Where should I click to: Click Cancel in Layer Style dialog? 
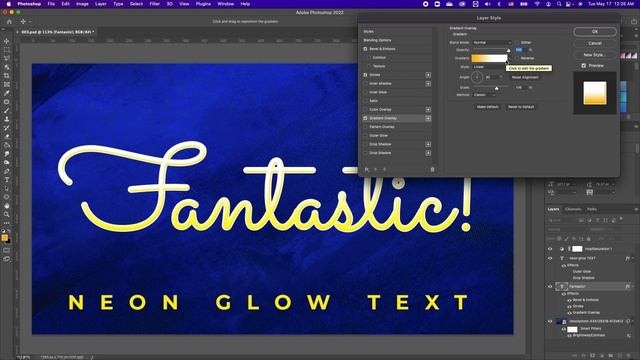pyautogui.click(x=595, y=43)
